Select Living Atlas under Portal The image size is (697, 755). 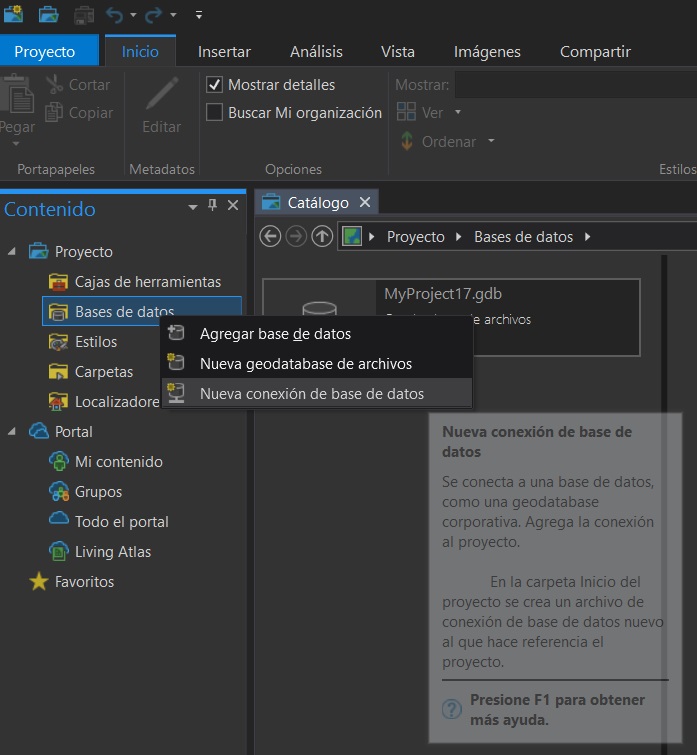(100, 551)
